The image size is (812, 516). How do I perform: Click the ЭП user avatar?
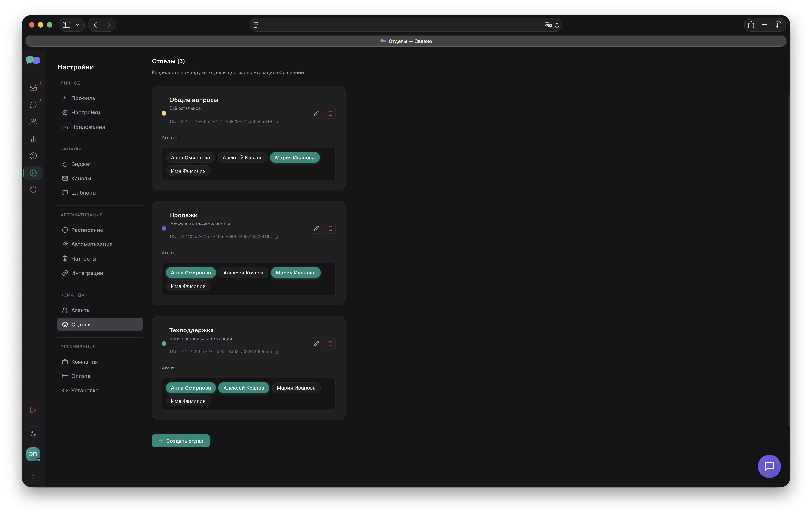click(33, 454)
